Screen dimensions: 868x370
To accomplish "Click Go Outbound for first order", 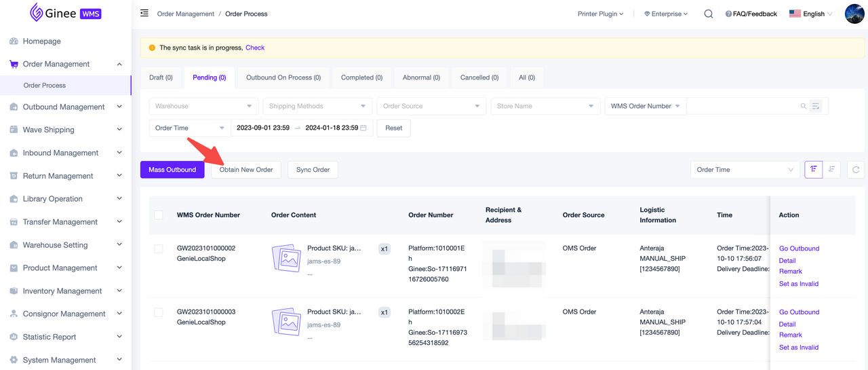I will (799, 248).
